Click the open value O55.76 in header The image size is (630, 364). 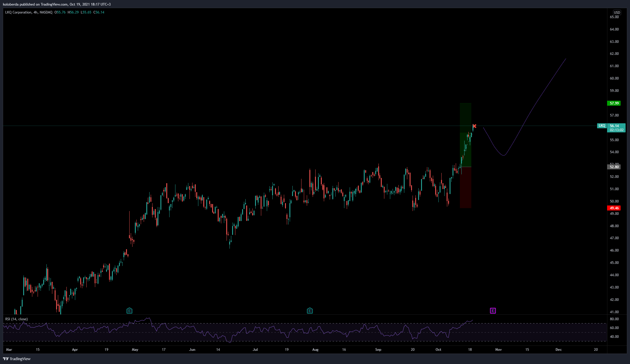[60, 12]
